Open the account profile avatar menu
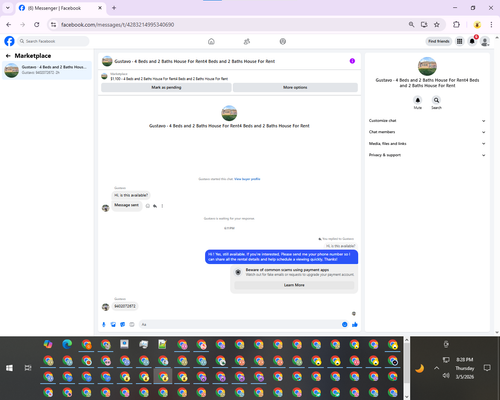The image size is (500, 400). (x=485, y=41)
